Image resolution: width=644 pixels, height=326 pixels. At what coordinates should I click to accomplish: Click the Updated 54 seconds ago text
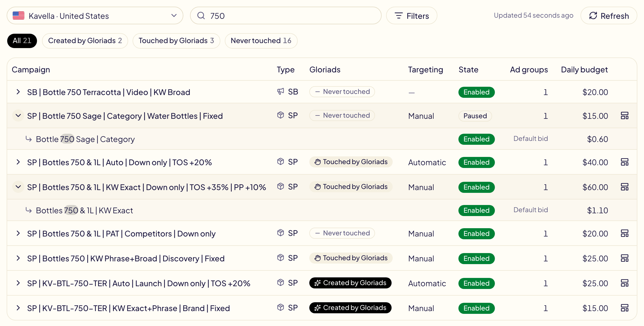534,15
